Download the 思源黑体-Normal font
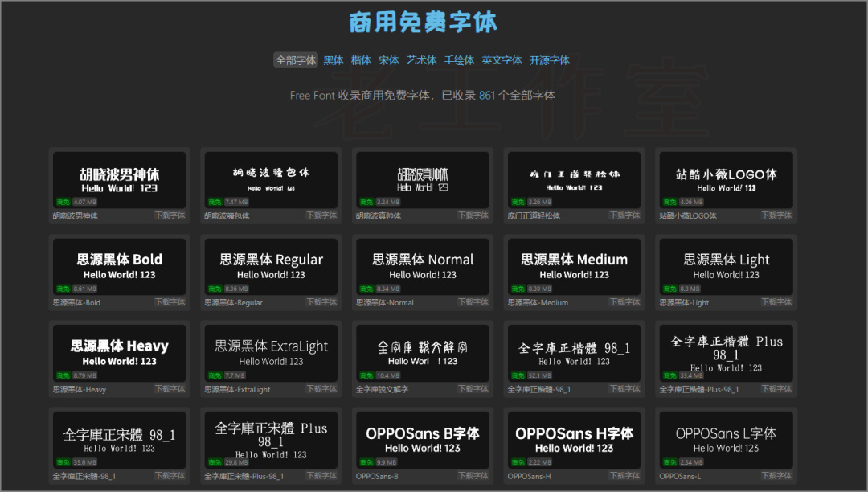This screenshot has height=492, width=868. (473, 302)
